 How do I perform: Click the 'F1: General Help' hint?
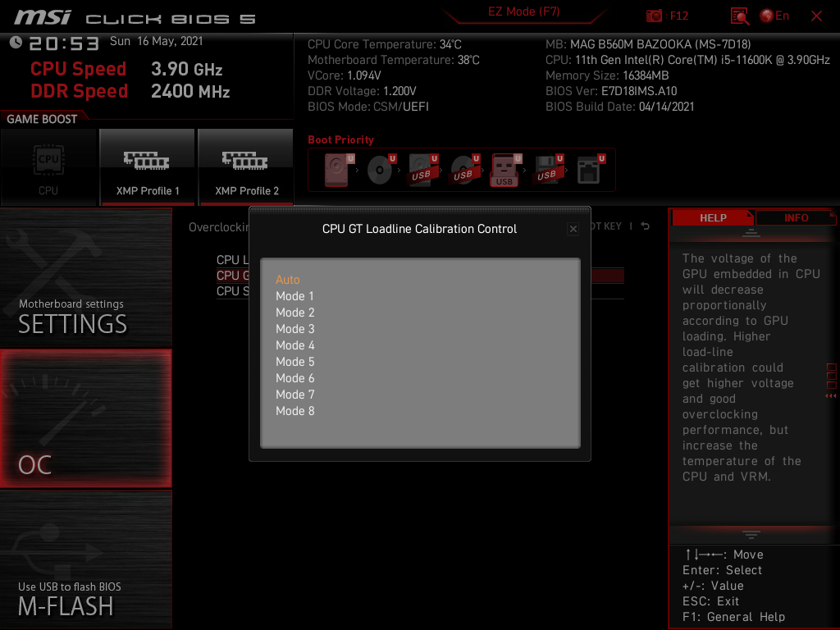[x=733, y=617]
